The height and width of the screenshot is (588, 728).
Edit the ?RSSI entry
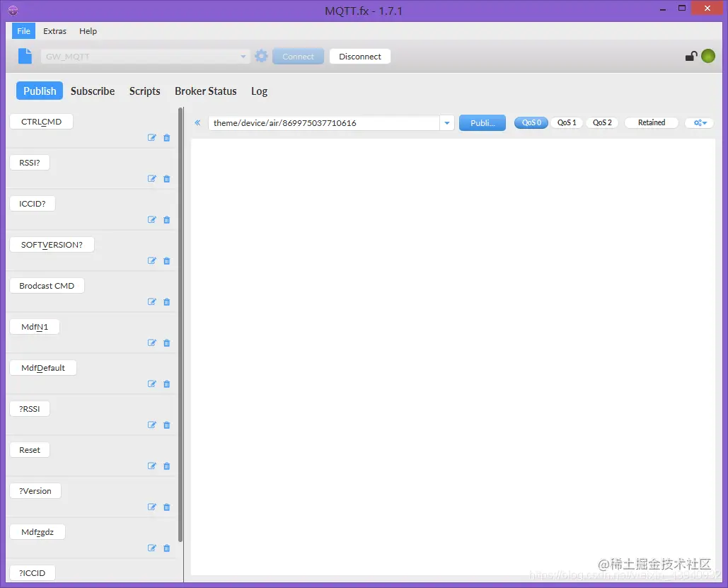click(x=152, y=425)
